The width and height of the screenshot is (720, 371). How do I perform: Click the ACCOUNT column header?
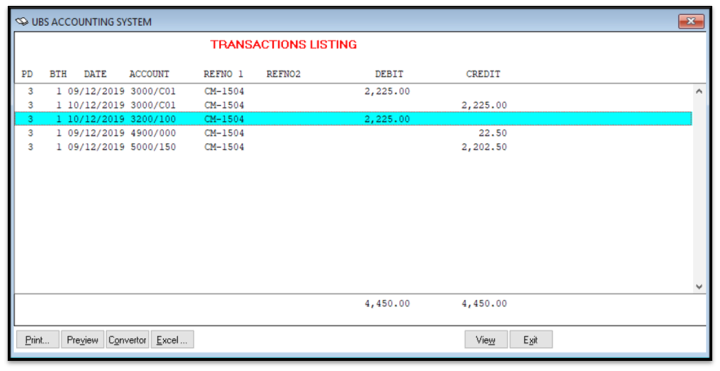click(149, 74)
